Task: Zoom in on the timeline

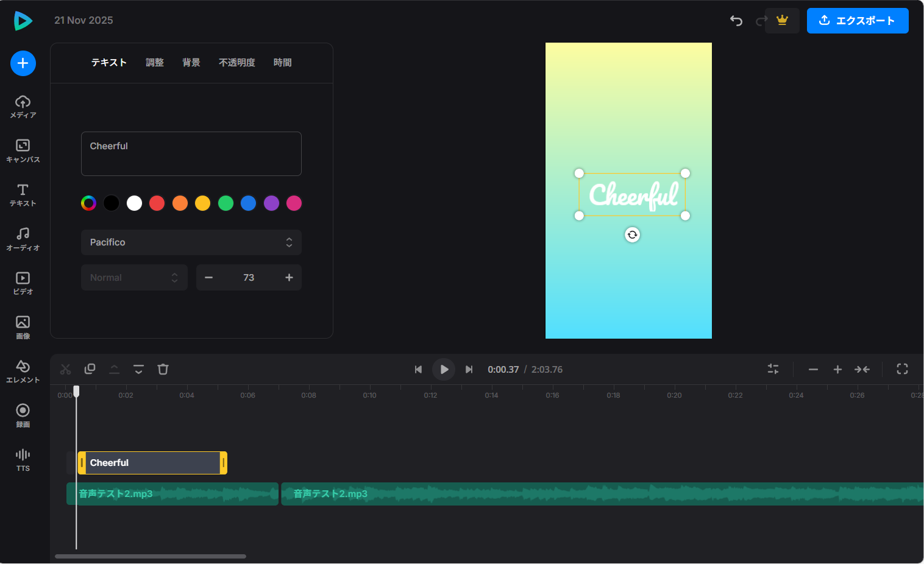Action: point(837,369)
